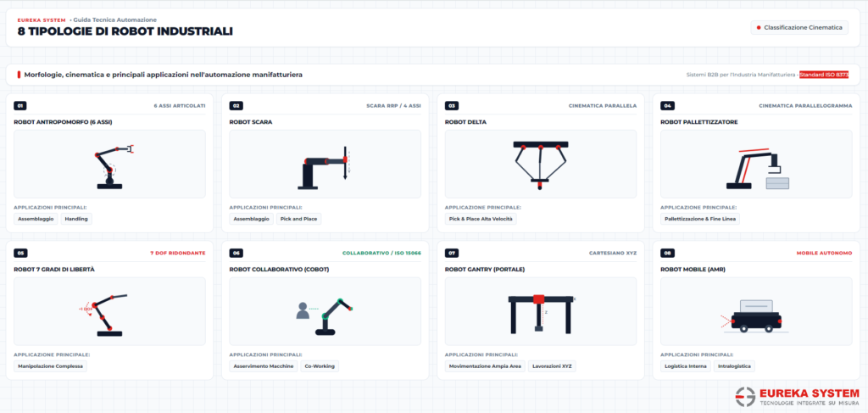Image resolution: width=868 pixels, height=413 pixels.
Task: Click the Classificazione Cinematica badge
Action: pos(799,28)
